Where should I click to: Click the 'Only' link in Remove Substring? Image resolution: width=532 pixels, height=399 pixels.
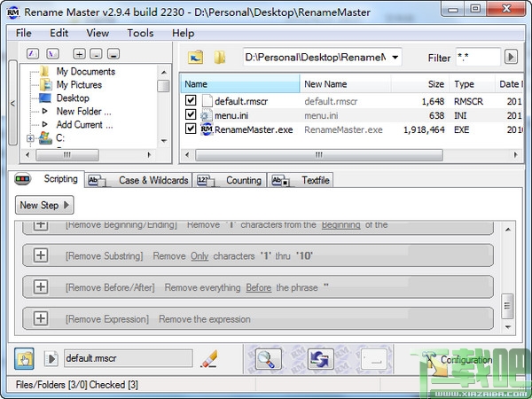pos(199,256)
